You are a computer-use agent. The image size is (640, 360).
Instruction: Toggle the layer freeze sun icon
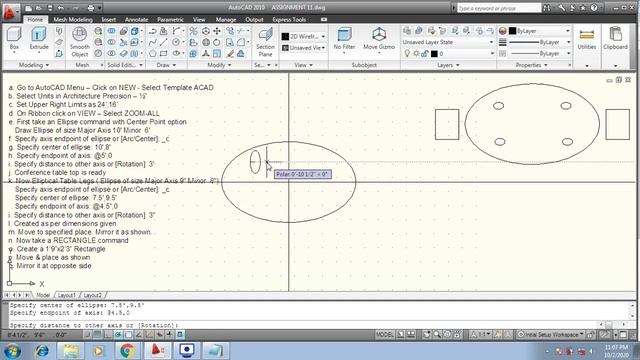point(416,53)
